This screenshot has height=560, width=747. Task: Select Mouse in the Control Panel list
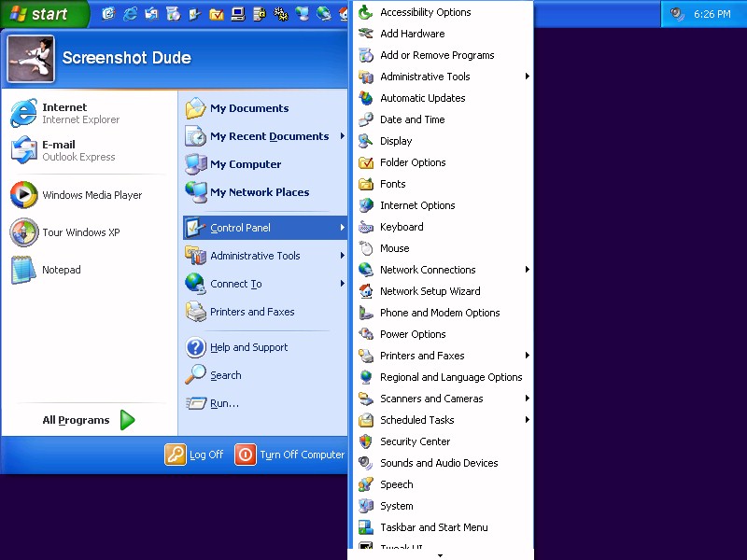click(393, 248)
